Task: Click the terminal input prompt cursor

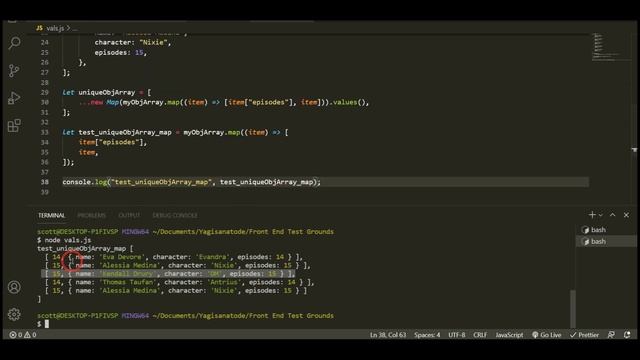Action: click(x=47, y=324)
